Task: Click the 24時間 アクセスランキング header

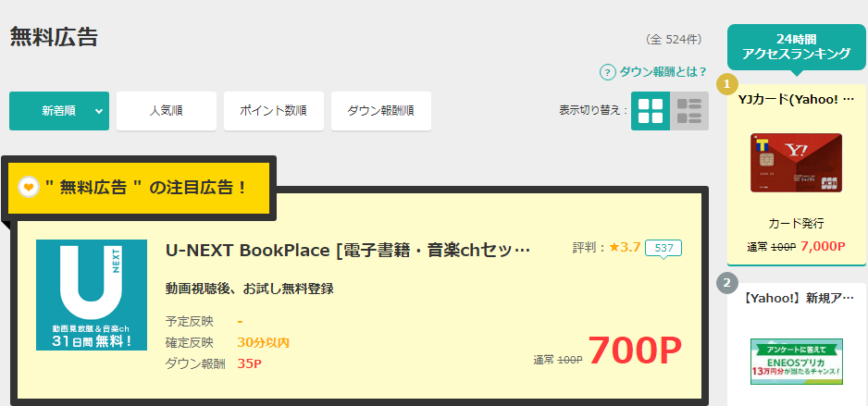Action: 796,46
